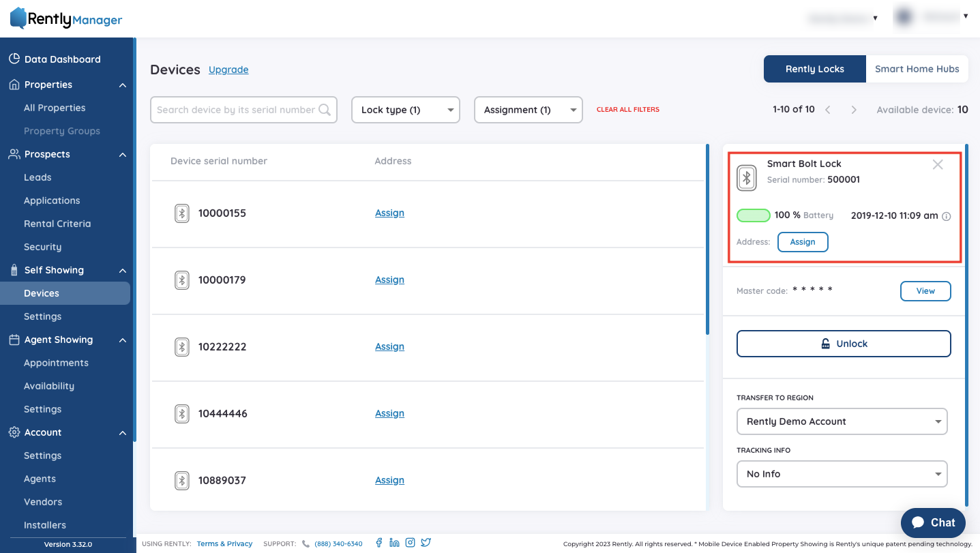Viewport: 980px width, 553px height.
Task: Click Bluetooth lock icon for device 10444446
Action: click(181, 414)
